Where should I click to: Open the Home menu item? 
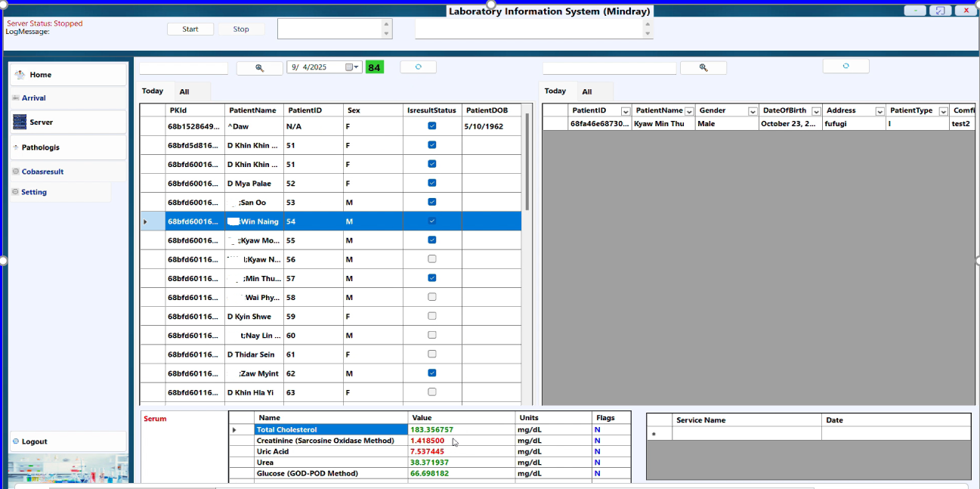(x=68, y=75)
